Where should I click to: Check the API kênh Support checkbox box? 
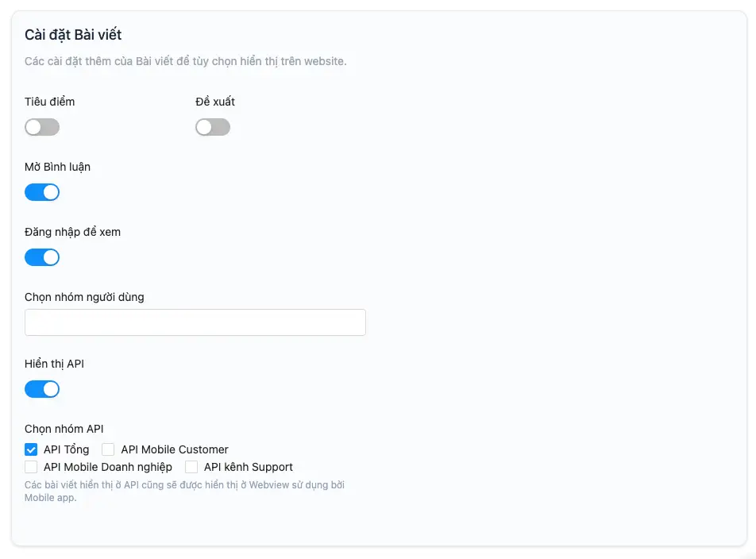click(191, 467)
